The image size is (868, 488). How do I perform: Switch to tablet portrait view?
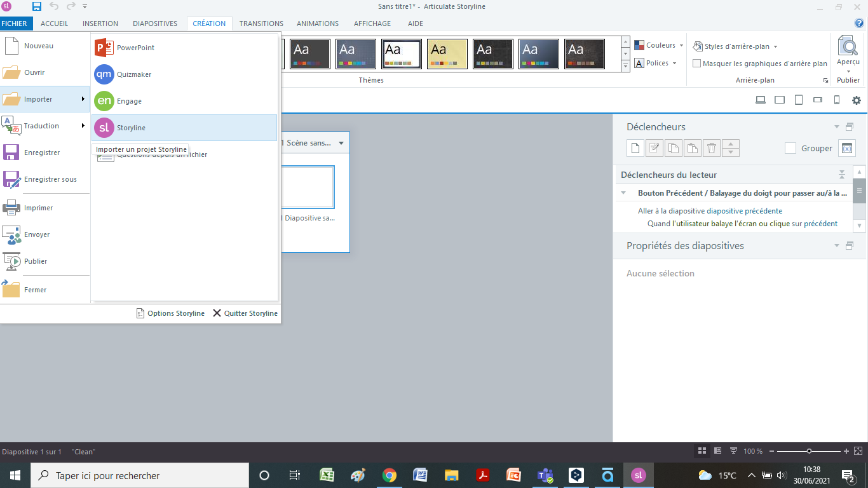point(799,100)
